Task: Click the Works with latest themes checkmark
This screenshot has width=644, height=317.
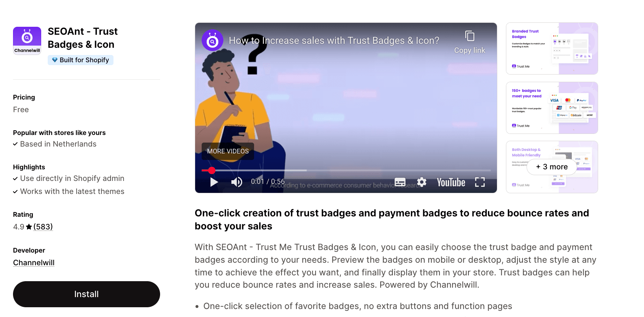Action: pos(15,191)
